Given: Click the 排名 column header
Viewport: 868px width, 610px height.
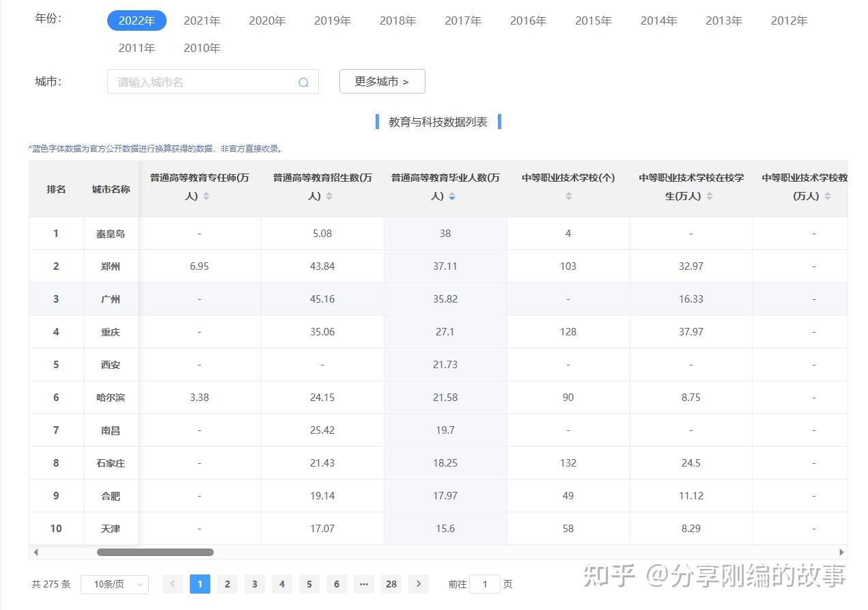Looking at the screenshot, I should (x=56, y=189).
